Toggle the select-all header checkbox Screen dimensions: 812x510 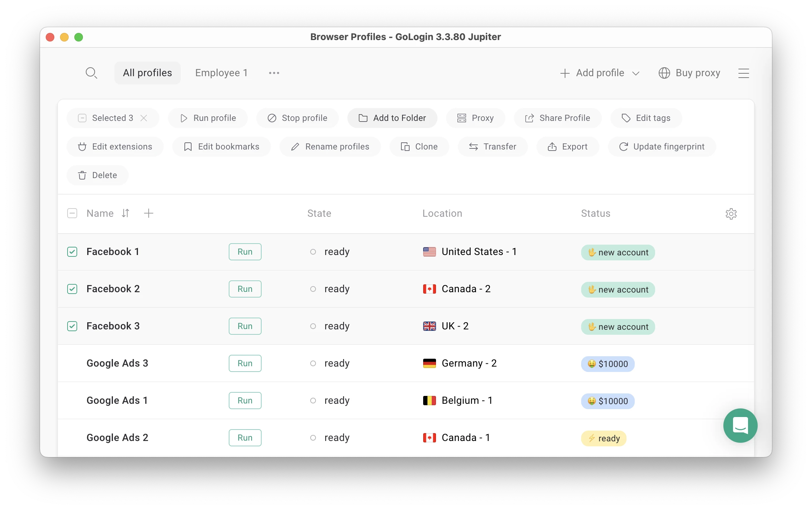tap(72, 214)
